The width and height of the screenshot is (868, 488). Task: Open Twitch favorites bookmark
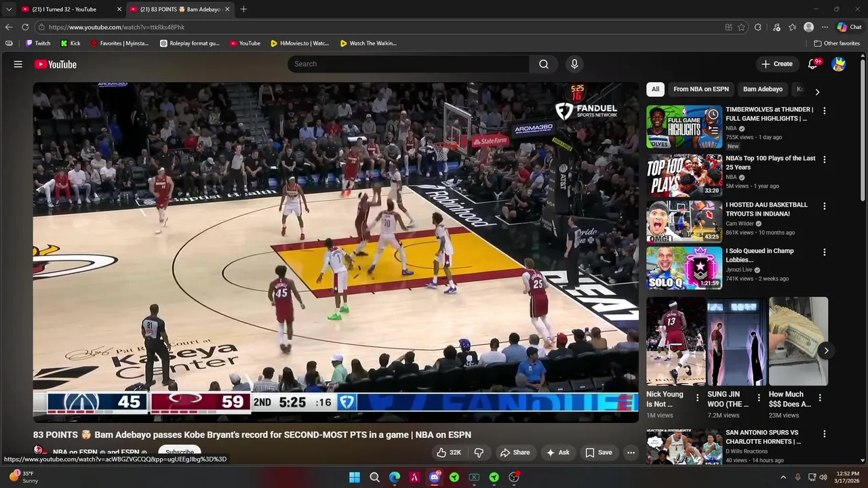click(x=38, y=43)
